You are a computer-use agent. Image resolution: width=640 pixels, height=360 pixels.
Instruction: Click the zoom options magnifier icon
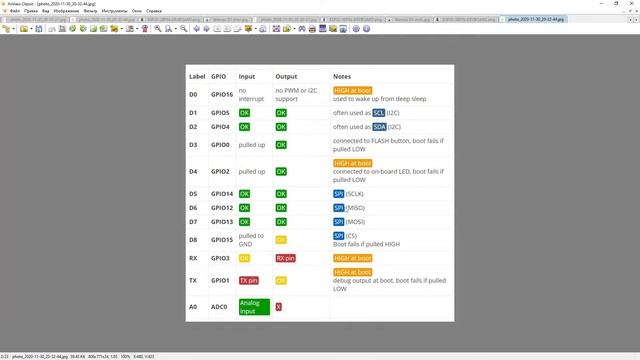(x=168, y=29)
